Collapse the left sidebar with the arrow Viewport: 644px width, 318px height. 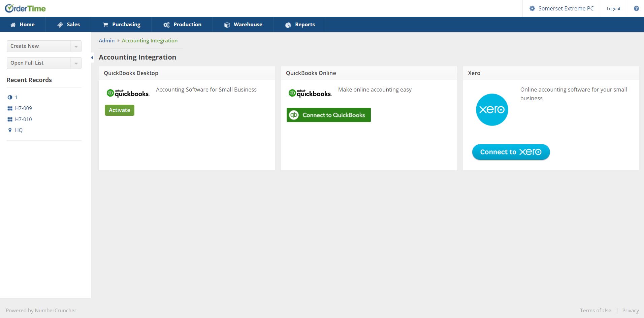click(92, 58)
